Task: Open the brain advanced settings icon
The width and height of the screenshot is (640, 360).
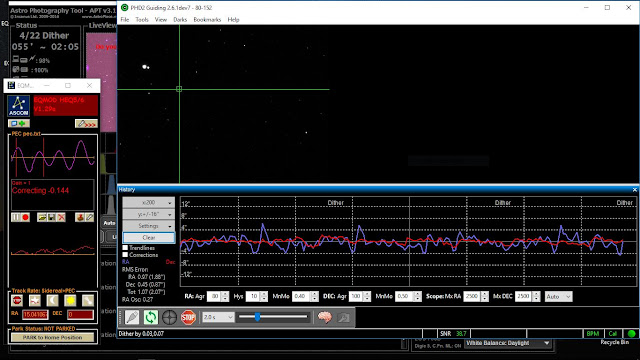Action: click(324, 317)
